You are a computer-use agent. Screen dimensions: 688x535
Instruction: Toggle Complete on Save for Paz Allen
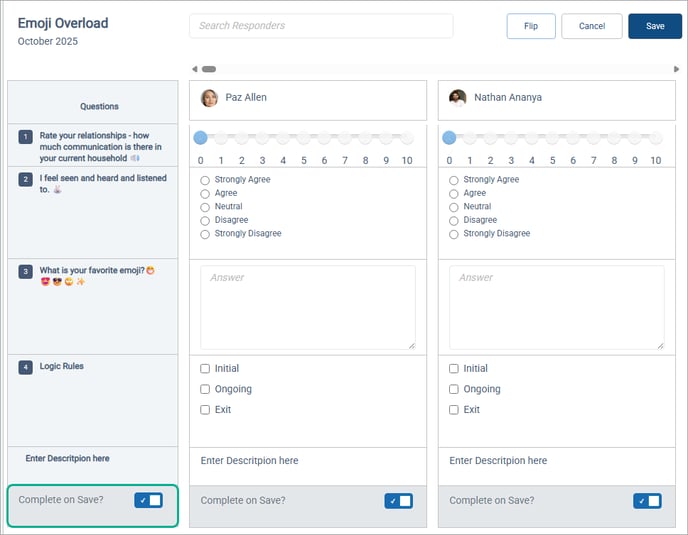pyautogui.click(x=398, y=501)
